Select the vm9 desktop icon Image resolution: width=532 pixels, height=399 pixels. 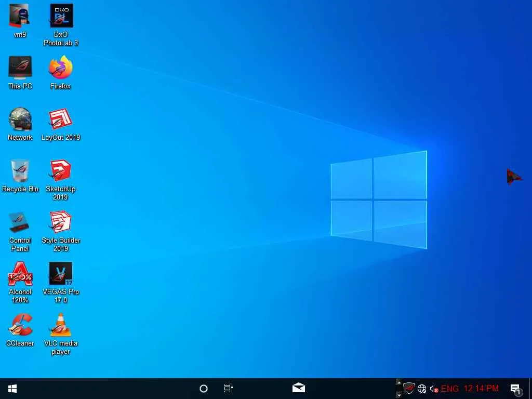[20, 21]
